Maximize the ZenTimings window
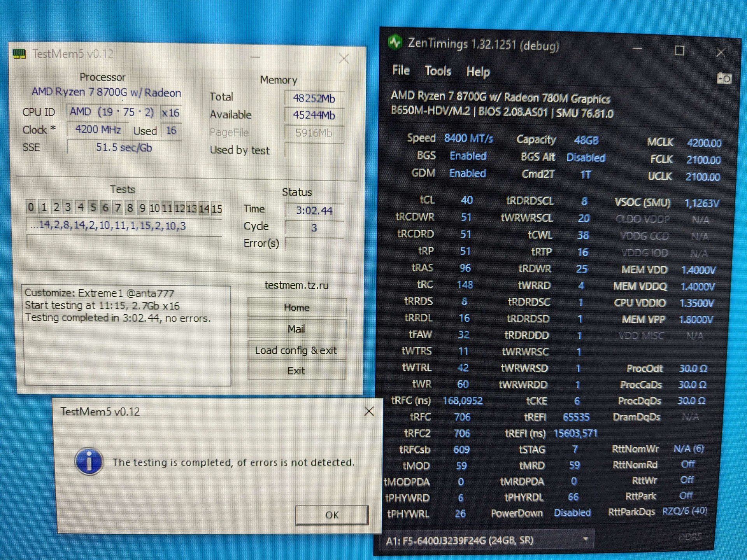 point(679,51)
